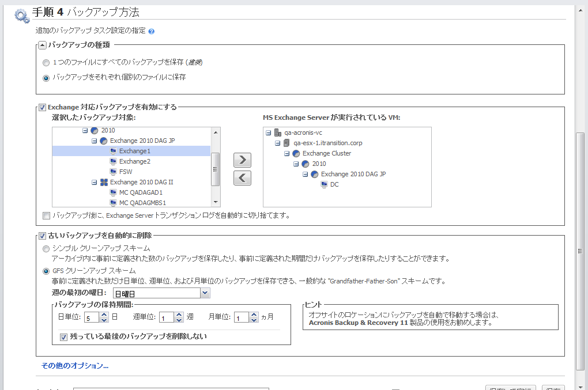Screen dimensions: 588x390
Task: Click the Exchange 2010 DAG II cluster icon
Action: click(104, 182)
